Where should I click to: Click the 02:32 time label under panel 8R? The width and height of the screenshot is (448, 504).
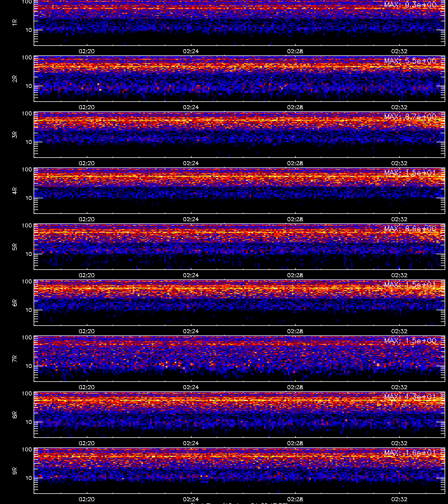coord(399,444)
